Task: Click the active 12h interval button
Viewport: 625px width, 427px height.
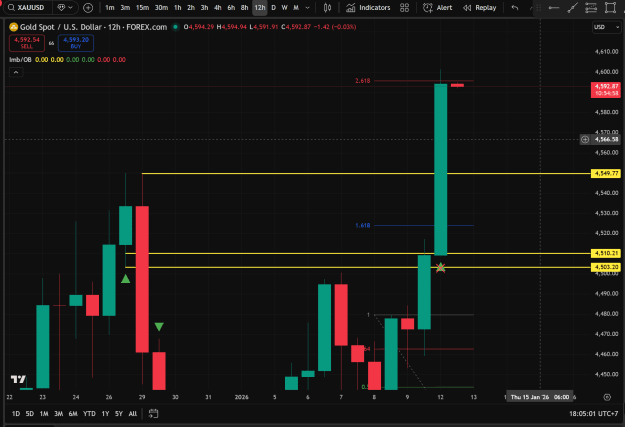Action: click(x=259, y=8)
